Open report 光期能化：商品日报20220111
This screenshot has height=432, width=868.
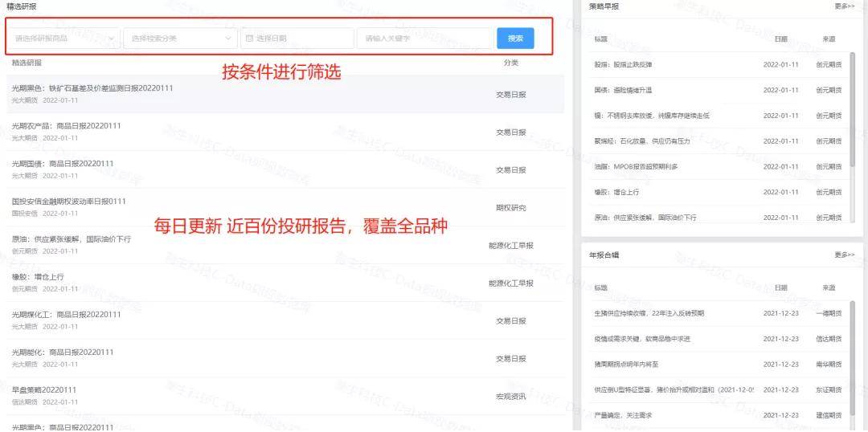[x=63, y=352]
